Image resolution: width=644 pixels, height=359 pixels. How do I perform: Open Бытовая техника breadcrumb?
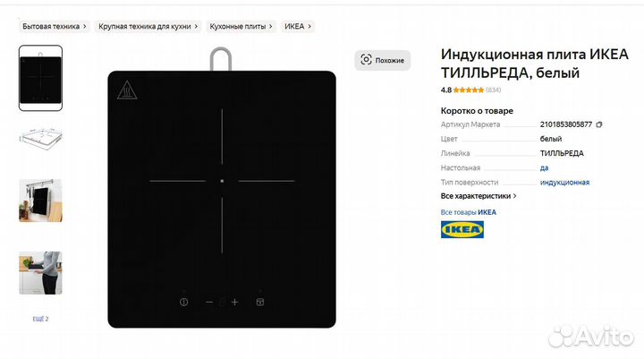tap(55, 26)
